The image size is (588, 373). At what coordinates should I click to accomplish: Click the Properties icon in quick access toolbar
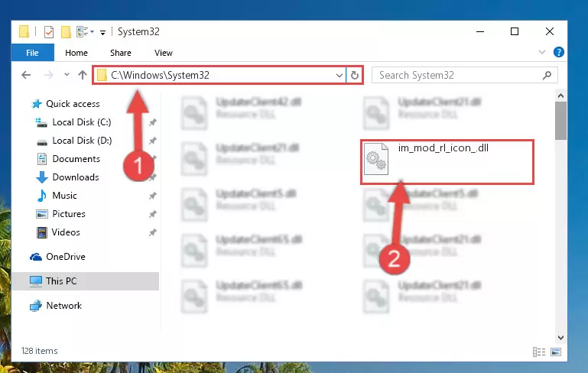coord(49,32)
